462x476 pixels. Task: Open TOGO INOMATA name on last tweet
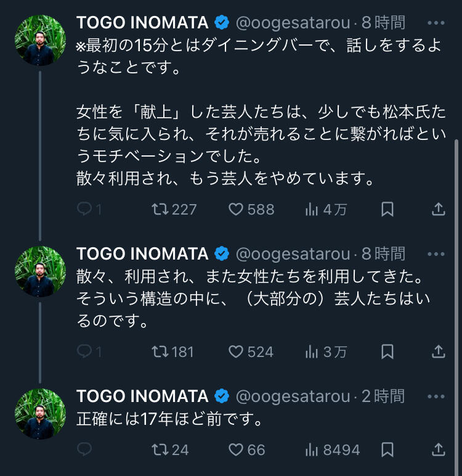[142, 395]
